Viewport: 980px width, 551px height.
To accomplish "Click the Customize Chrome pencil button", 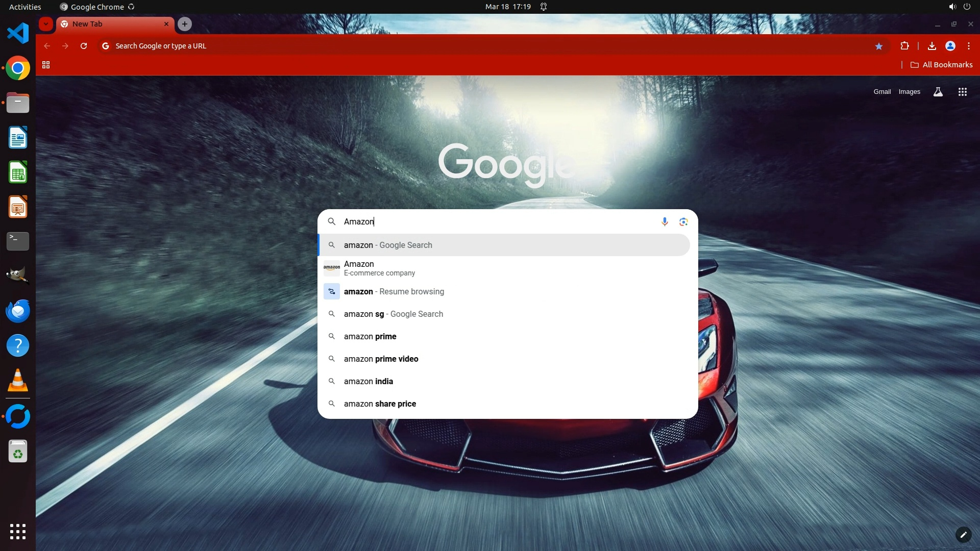I will click(963, 534).
